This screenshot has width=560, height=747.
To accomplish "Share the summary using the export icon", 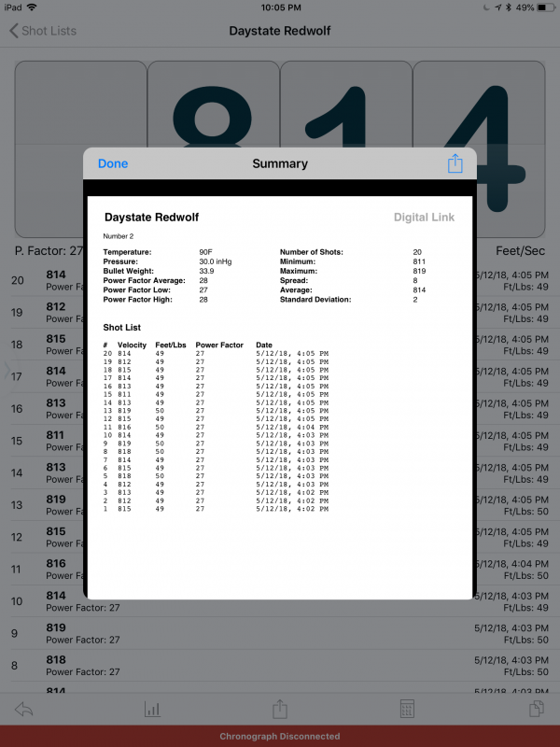I will coord(455,163).
